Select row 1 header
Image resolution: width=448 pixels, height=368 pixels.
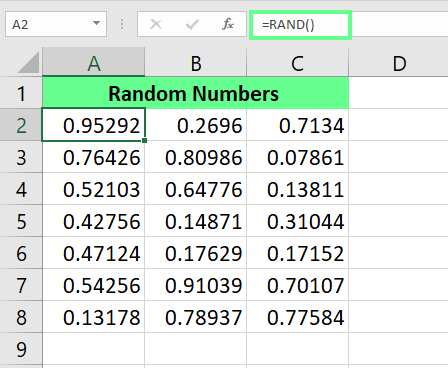pos(21,93)
